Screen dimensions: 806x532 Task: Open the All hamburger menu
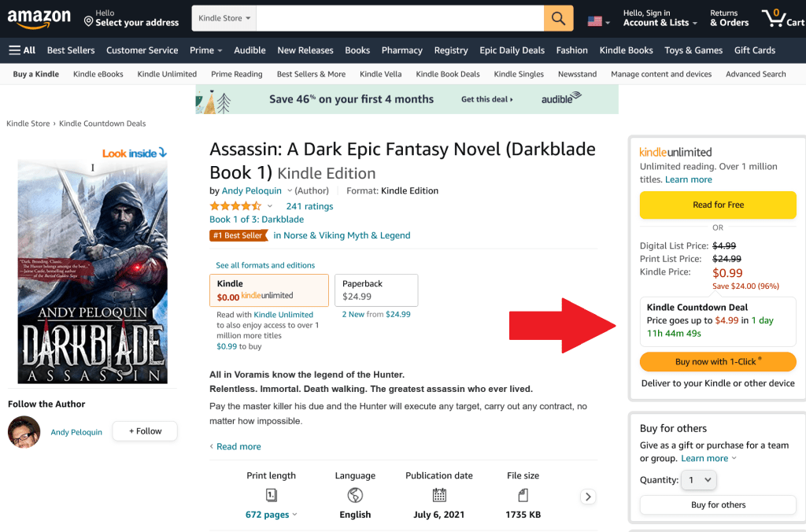click(22, 50)
